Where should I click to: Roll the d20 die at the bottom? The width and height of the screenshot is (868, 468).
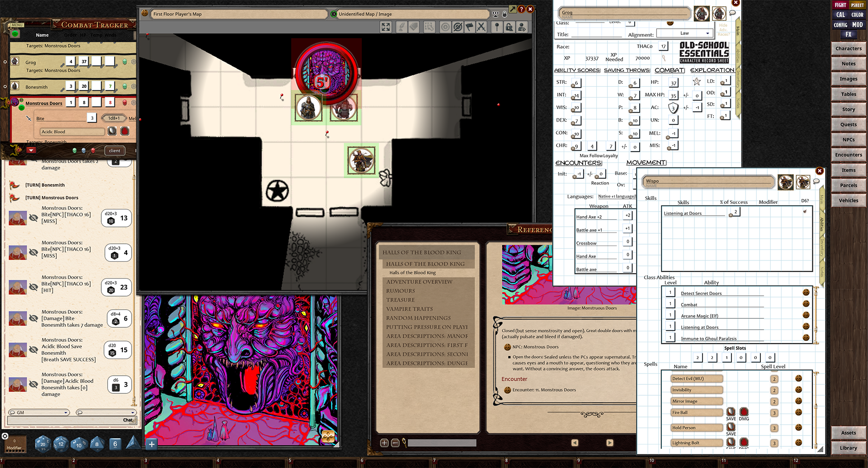[x=43, y=444]
